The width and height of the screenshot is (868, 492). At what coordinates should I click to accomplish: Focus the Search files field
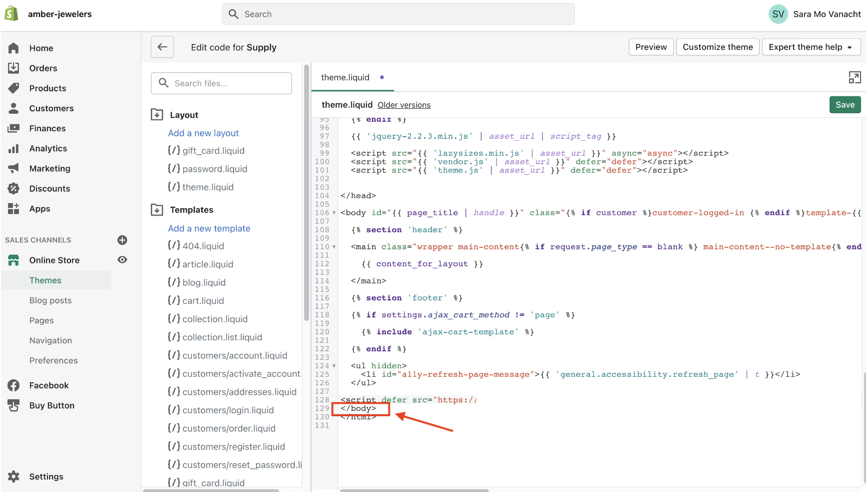[x=221, y=83]
